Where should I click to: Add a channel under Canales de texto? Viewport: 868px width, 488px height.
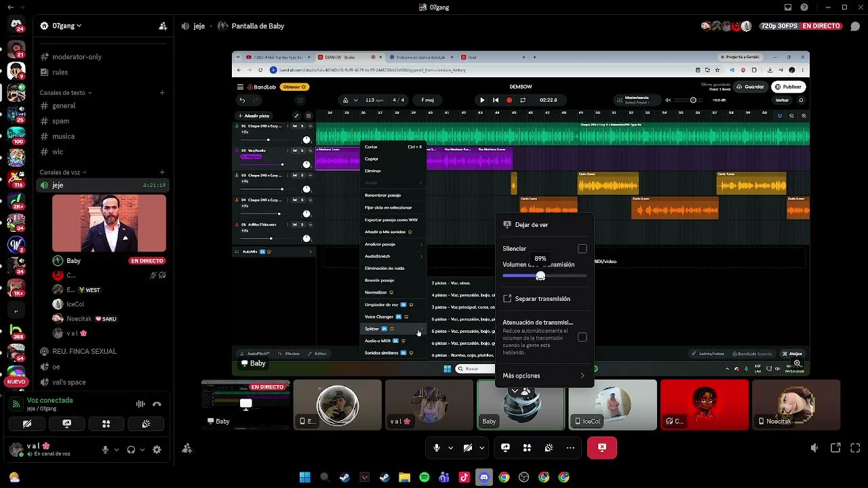click(x=162, y=93)
